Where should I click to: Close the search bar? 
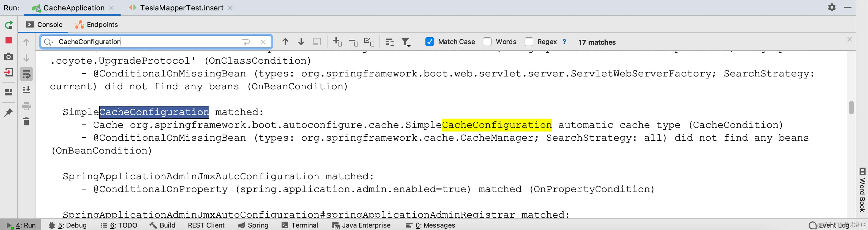coord(849,39)
